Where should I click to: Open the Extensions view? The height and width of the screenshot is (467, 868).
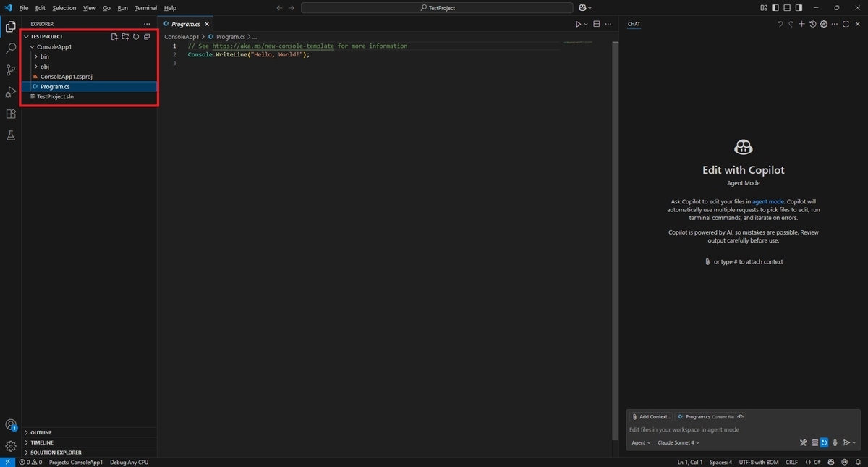tap(11, 114)
